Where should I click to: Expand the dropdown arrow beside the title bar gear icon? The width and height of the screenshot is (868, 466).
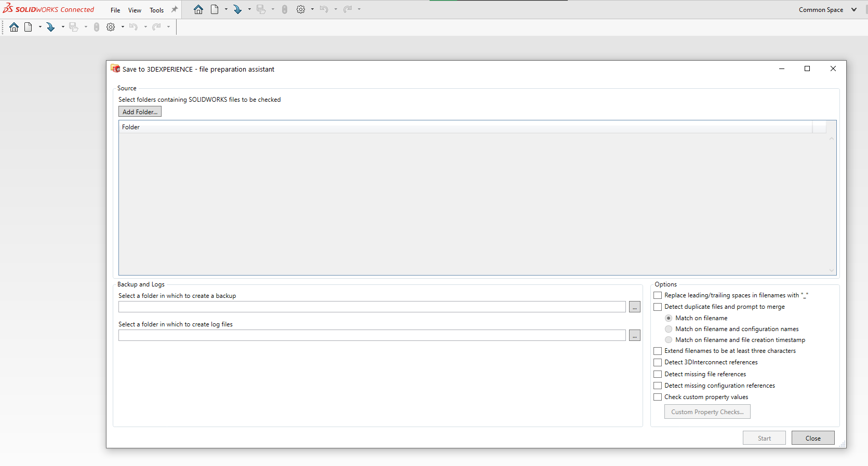click(x=312, y=9)
